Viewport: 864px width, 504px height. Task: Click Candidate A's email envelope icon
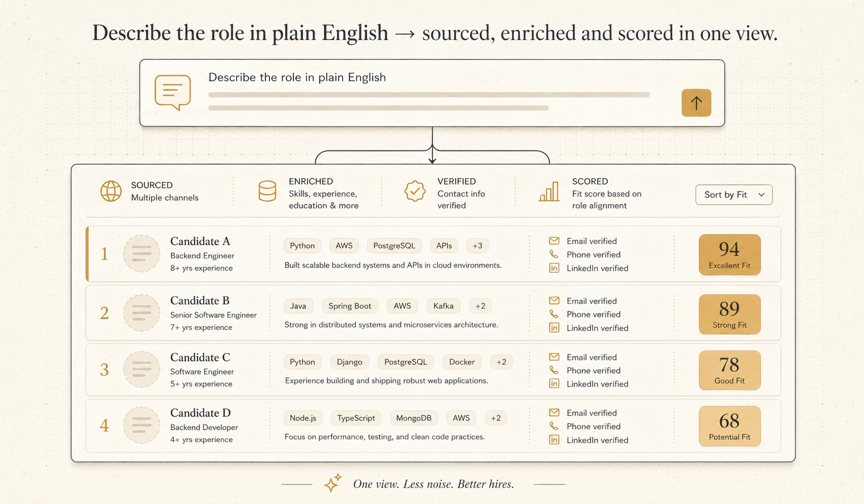pyautogui.click(x=554, y=241)
